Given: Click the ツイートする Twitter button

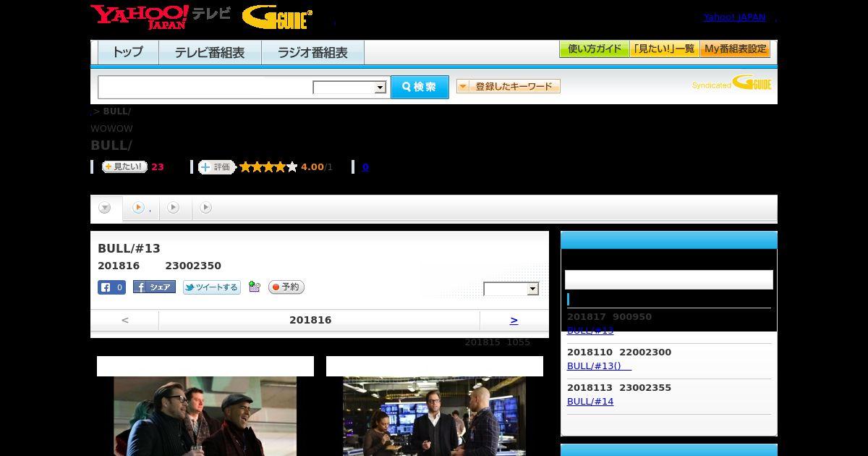Looking at the screenshot, I should point(211,287).
